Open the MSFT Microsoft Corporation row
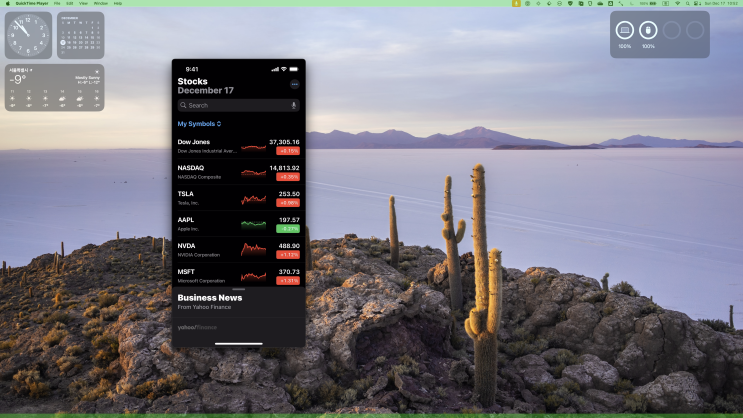This screenshot has height=418, width=743. 238,276
